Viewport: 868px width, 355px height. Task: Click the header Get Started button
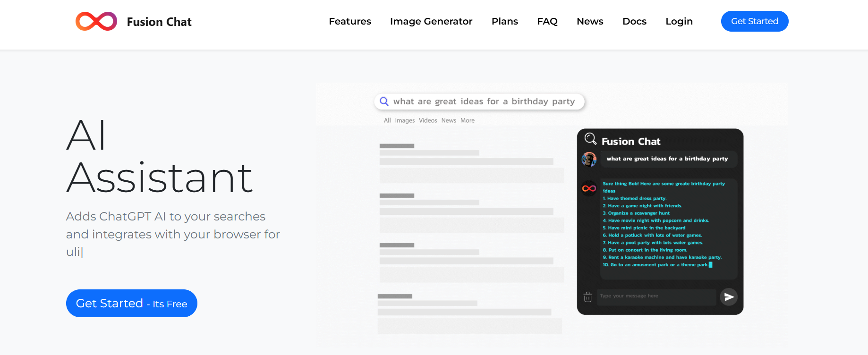(755, 21)
